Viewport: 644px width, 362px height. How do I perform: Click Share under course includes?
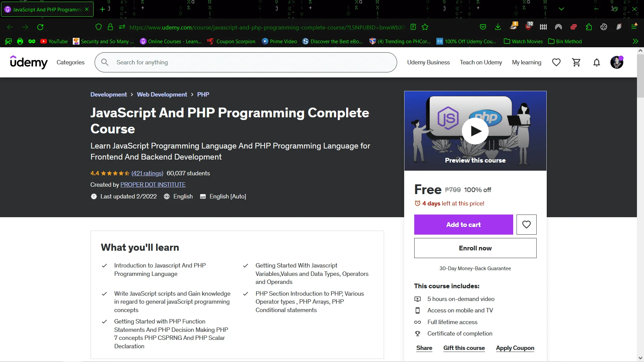[x=424, y=348]
